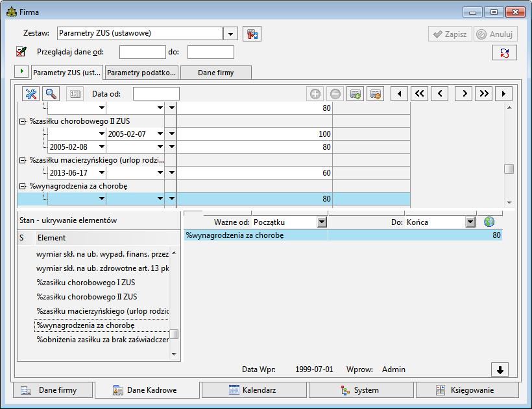Open date dropdown of the 2005-02-08 cell
This screenshot has height=409, width=532.
click(101, 146)
